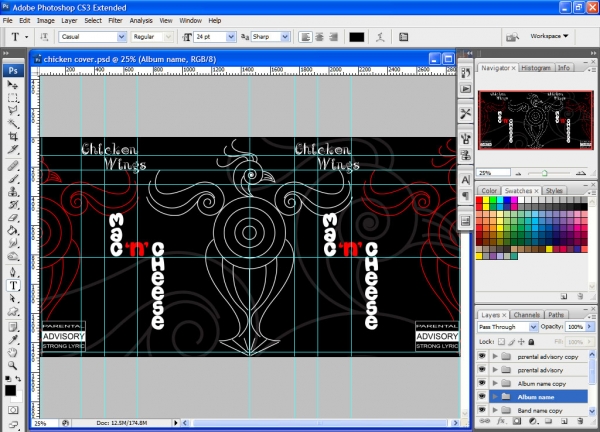Open the Help menu

(x=215, y=21)
